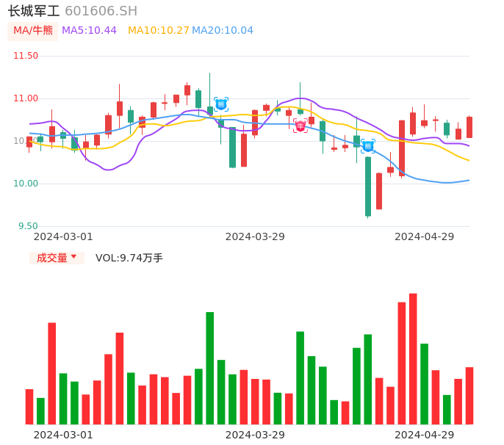
Task: Select the tallest green volume bar
Action: point(210,368)
